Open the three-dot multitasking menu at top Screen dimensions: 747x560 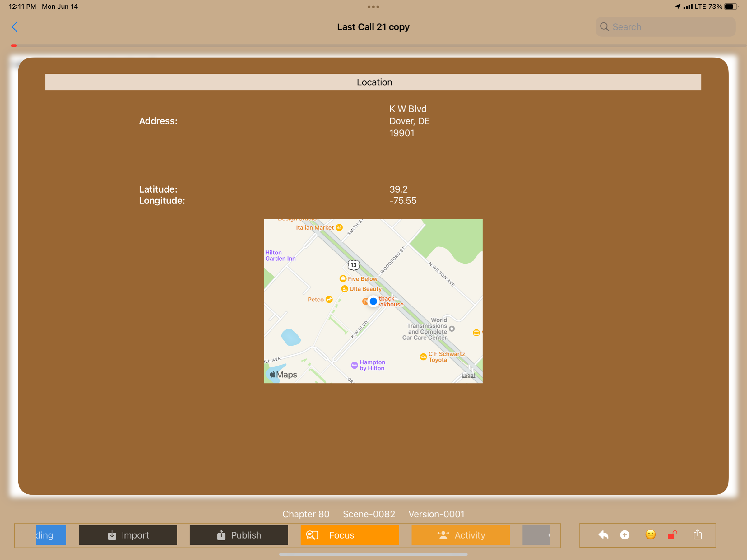pos(373,7)
